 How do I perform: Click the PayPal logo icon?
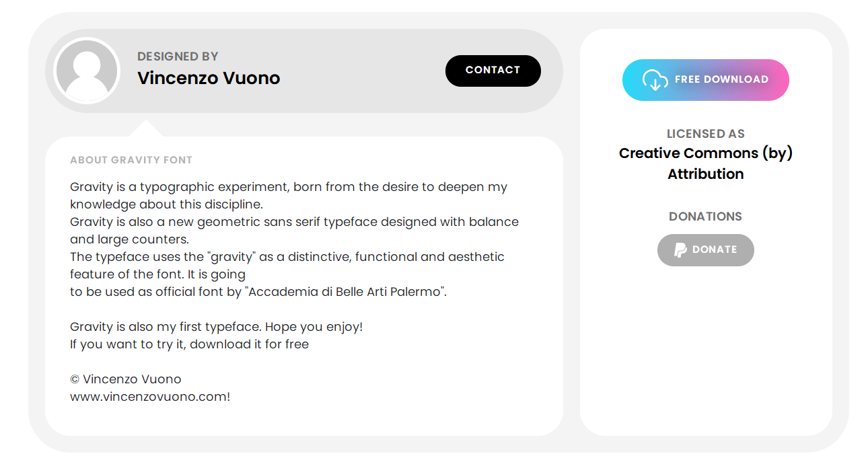(x=680, y=250)
